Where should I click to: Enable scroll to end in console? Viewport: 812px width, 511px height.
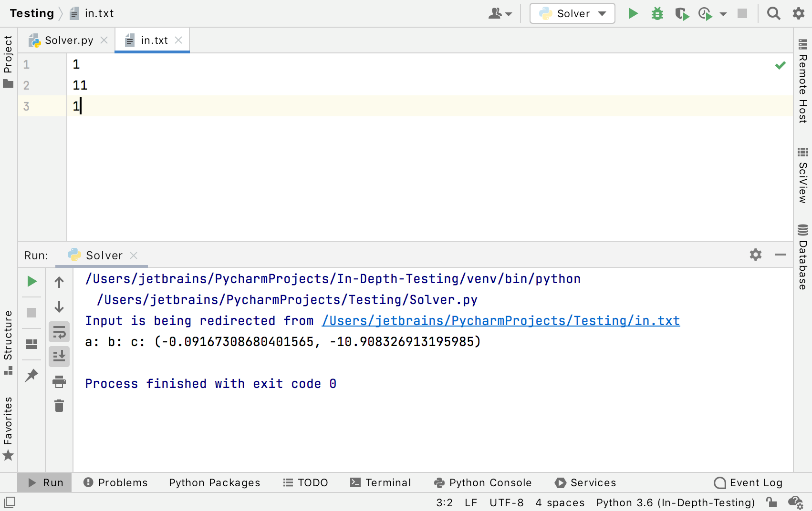pos(59,356)
